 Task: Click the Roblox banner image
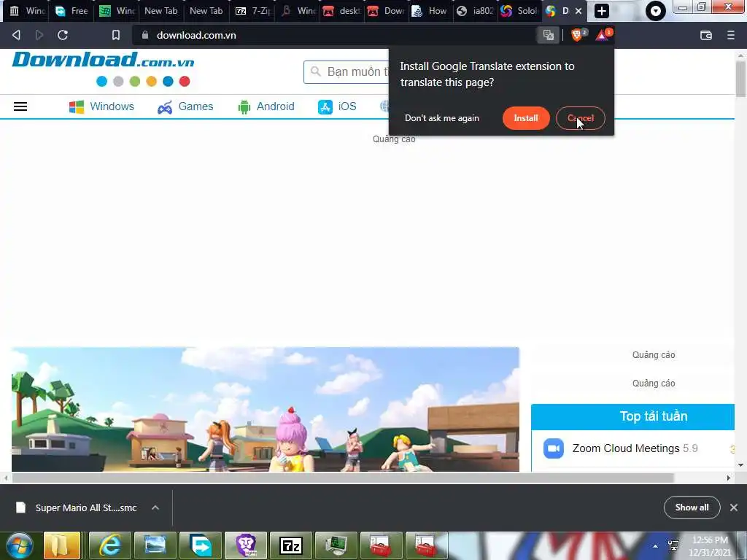266,410
